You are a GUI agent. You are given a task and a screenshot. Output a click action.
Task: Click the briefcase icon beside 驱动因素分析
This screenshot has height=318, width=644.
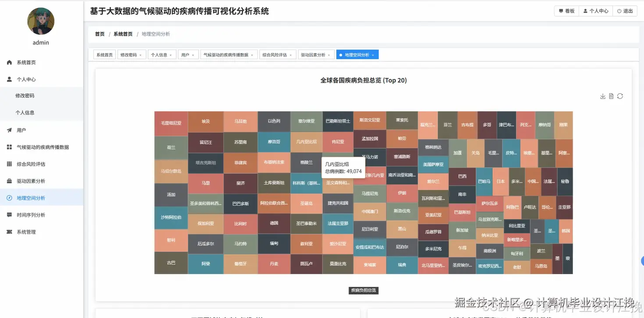tap(9, 181)
